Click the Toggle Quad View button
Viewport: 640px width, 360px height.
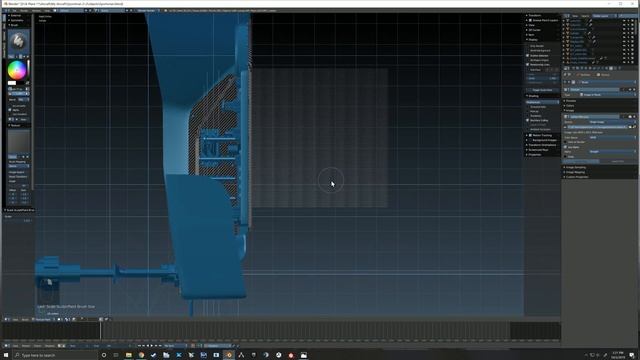click(542, 90)
